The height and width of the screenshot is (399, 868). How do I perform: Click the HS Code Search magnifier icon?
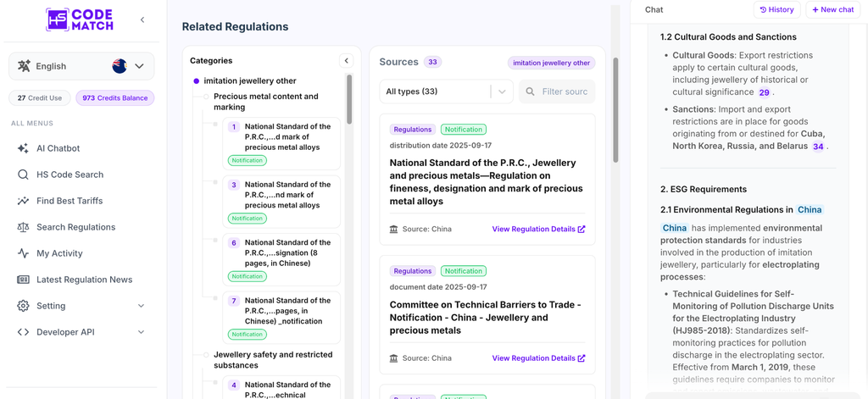(23, 175)
